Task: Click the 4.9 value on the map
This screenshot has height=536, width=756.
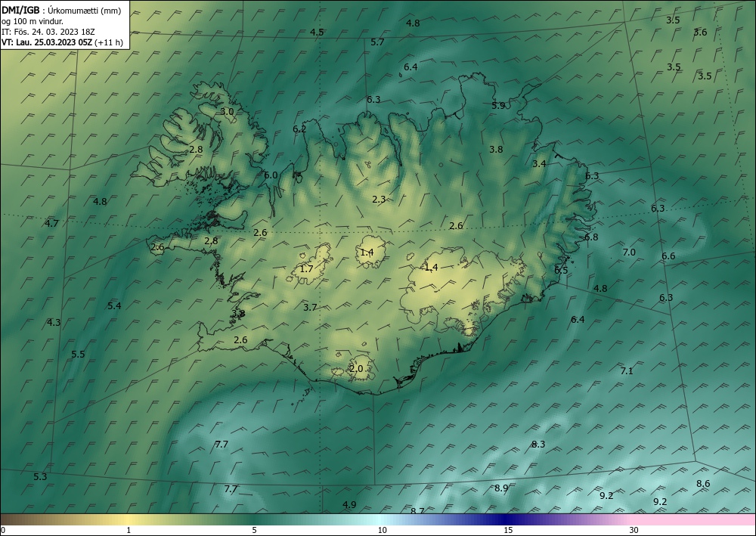Action: tap(349, 505)
